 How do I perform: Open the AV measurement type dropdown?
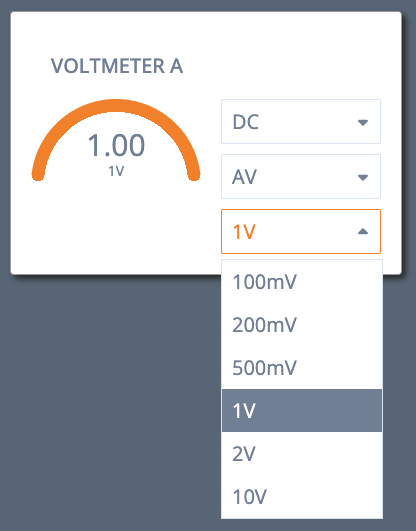click(x=301, y=176)
